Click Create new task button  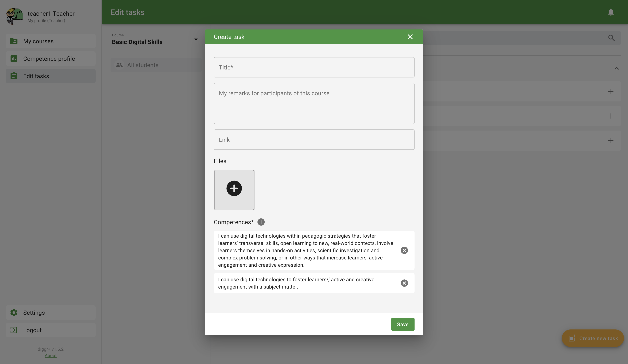click(593, 338)
